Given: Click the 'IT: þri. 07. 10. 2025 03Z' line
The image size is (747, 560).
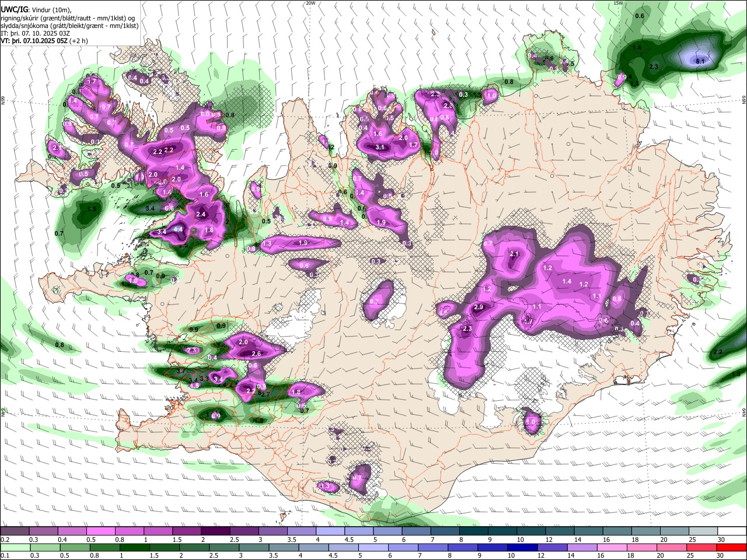Looking at the screenshot, I should click(x=35, y=33).
